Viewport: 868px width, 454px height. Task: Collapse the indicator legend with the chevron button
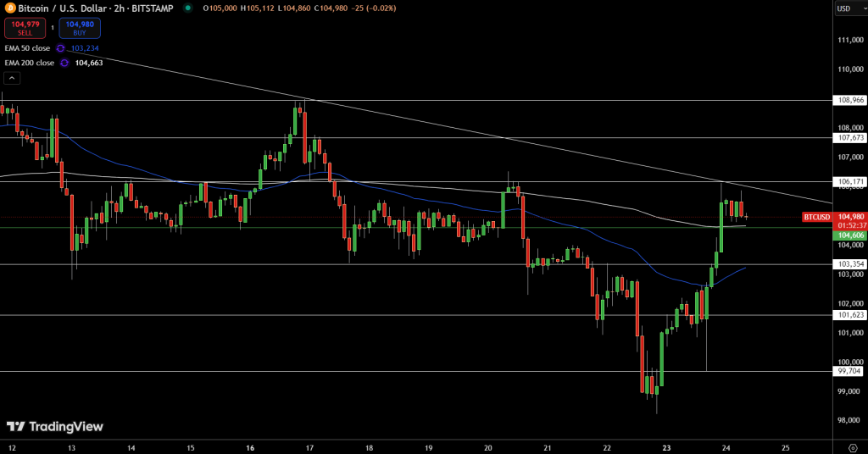coord(12,78)
